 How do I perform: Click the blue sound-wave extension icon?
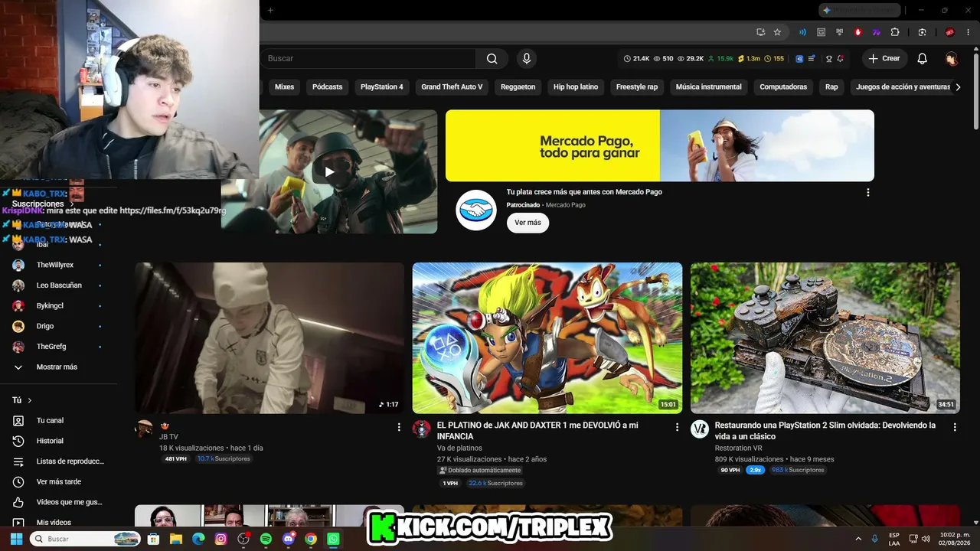(x=802, y=32)
